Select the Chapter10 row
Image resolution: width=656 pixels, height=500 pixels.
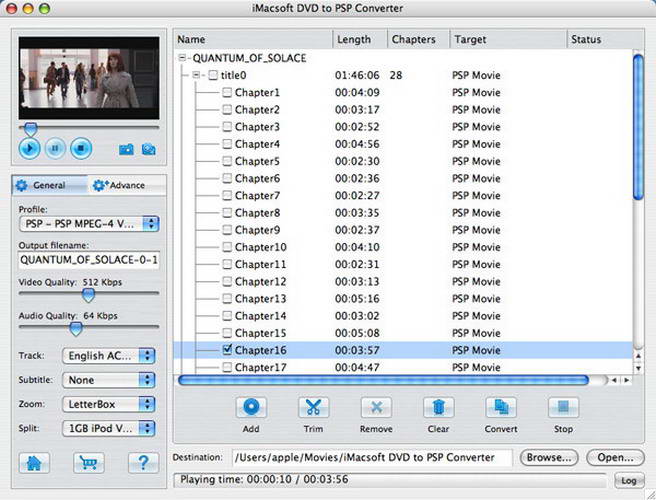pyautogui.click(x=403, y=247)
